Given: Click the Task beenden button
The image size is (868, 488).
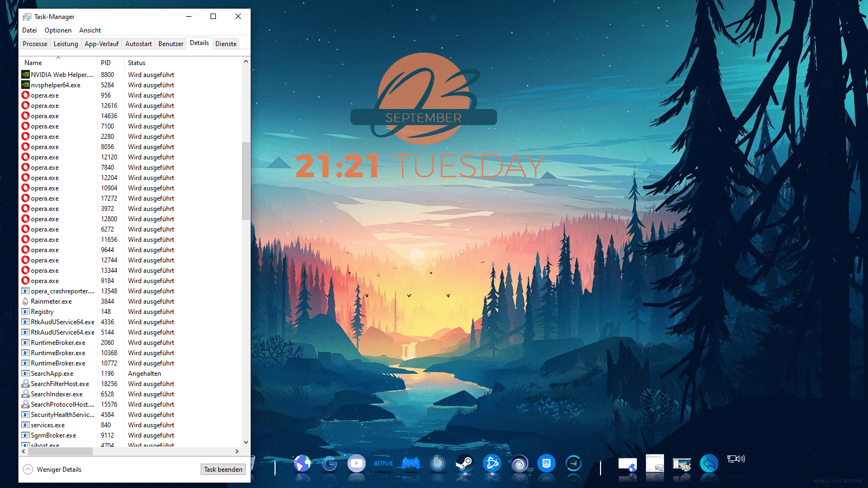Looking at the screenshot, I should 223,470.
